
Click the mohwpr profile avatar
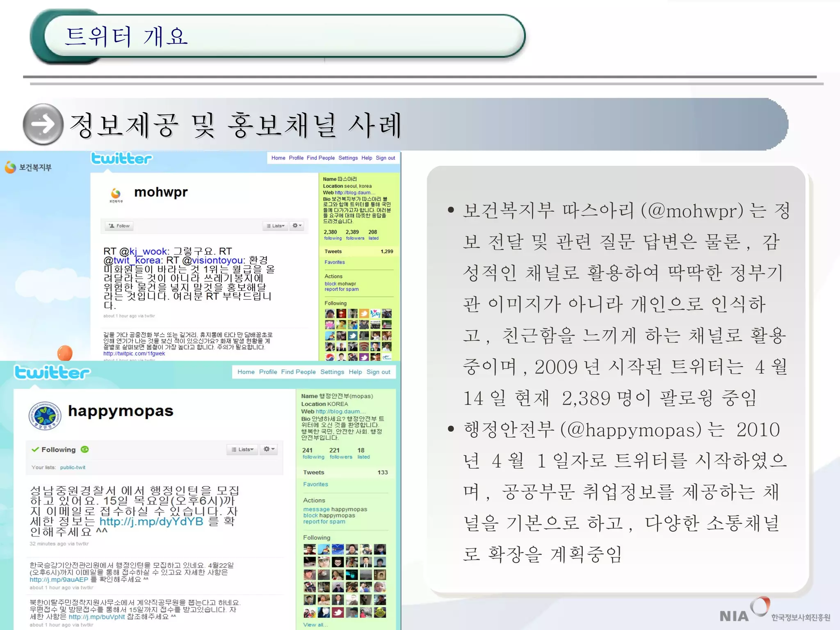point(116,195)
